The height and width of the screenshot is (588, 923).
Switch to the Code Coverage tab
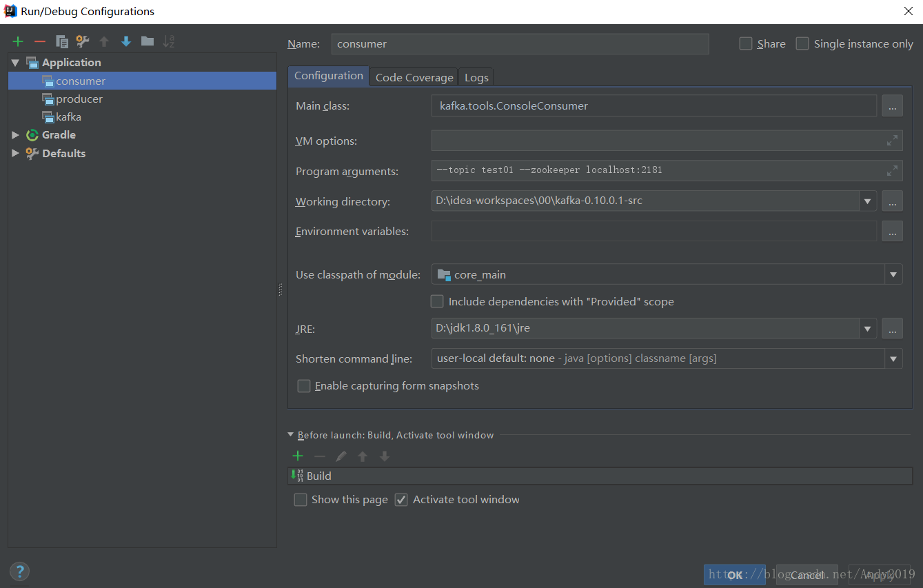(x=414, y=77)
